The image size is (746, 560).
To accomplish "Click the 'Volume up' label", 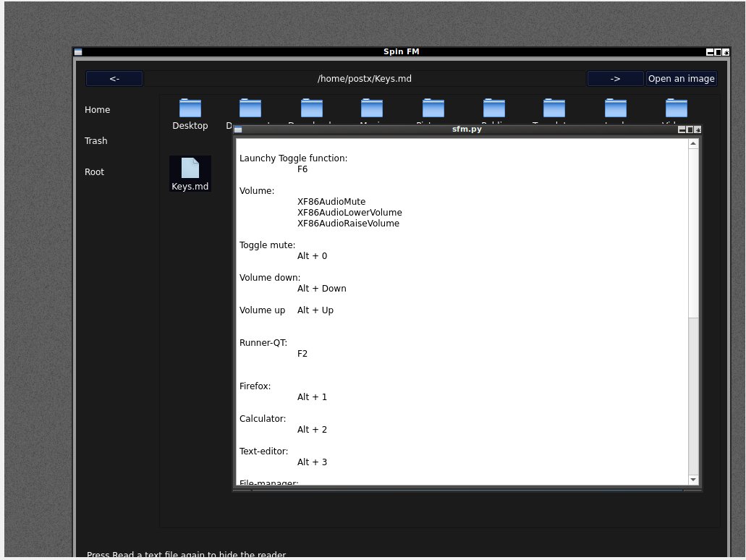I will point(262,310).
